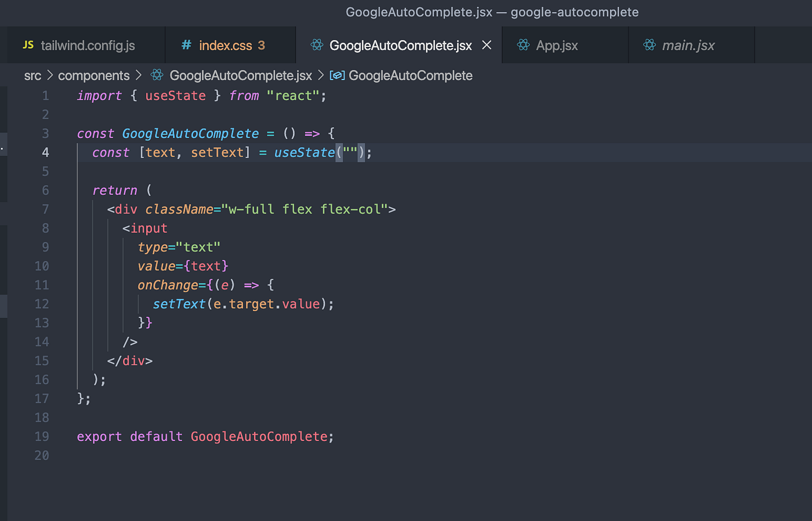Viewport: 812px width, 521px height.
Task: Click line number 12 in the gutter
Action: pos(42,303)
